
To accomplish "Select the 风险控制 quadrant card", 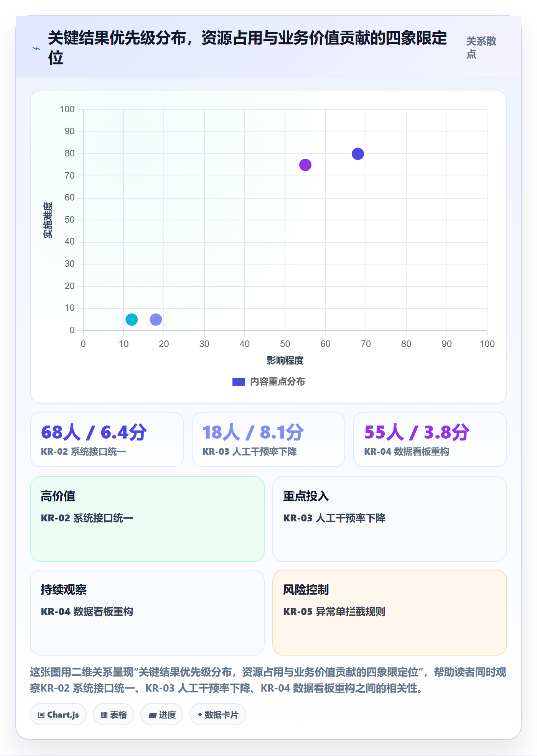I will tap(390, 613).
